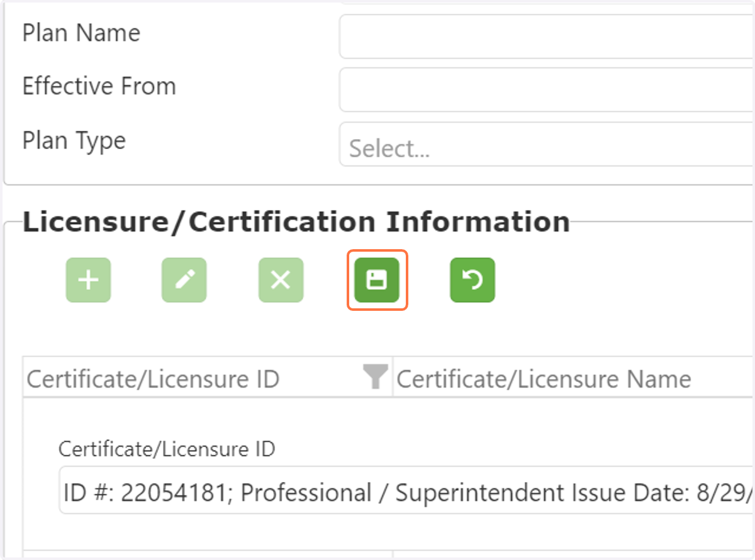Image resolution: width=755 pixels, height=560 pixels.
Task: Sort by Certificate/Licensure ID column header
Action: [x=153, y=379]
